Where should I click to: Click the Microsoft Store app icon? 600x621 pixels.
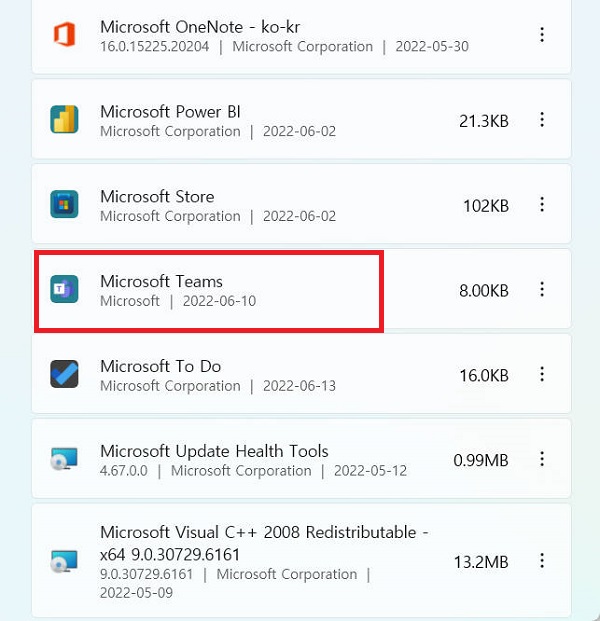tap(64, 204)
